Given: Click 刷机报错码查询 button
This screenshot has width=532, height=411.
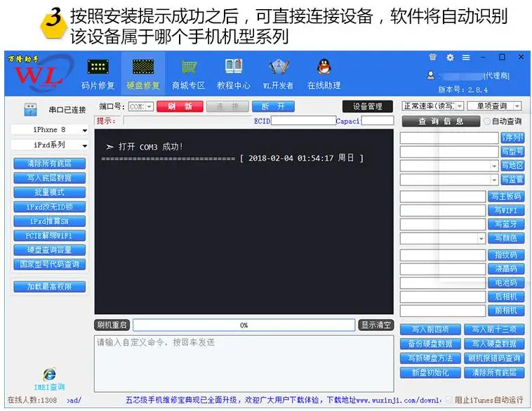Looking at the screenshot, I should (494, 358).
